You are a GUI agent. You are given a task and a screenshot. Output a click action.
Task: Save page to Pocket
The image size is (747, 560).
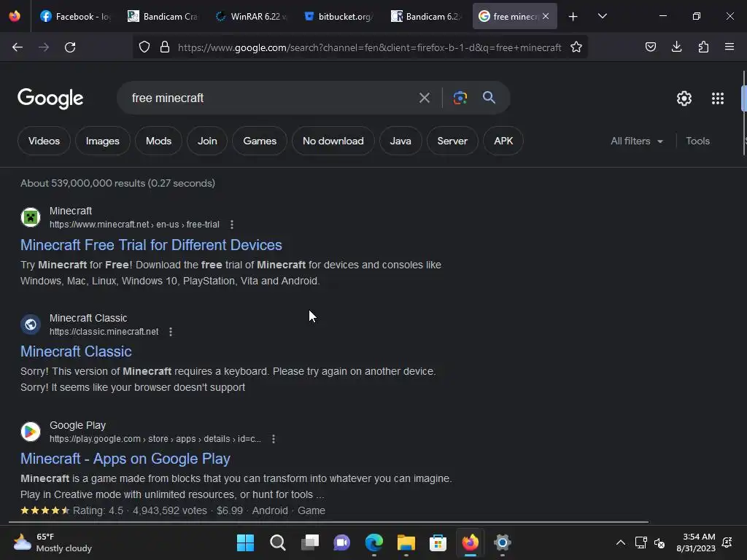pos(650,47)
